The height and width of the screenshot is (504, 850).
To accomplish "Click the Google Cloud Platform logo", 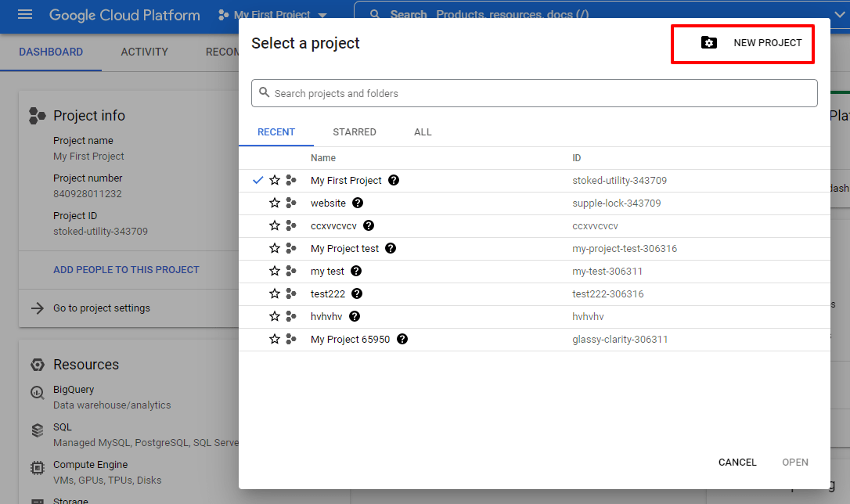I will 124,15.
